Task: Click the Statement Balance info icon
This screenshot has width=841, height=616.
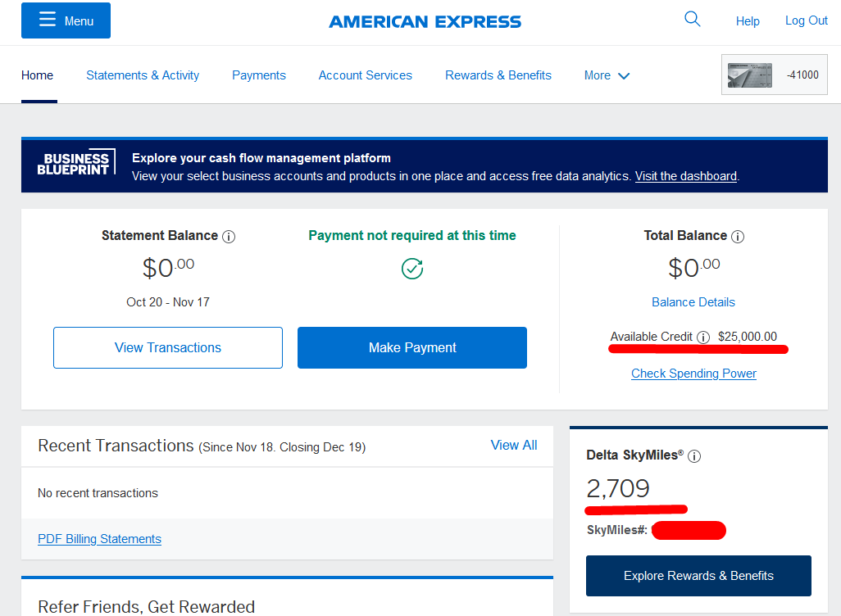Action: point(229,237)
